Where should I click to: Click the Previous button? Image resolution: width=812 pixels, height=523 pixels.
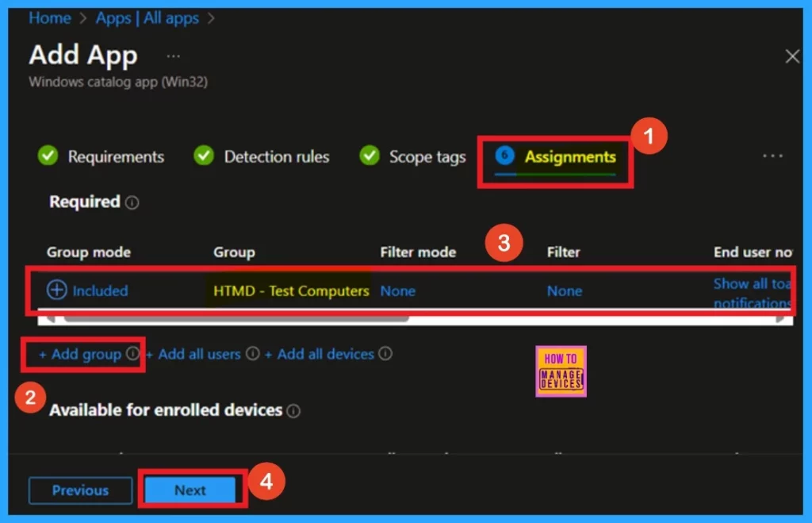(80, 490)
